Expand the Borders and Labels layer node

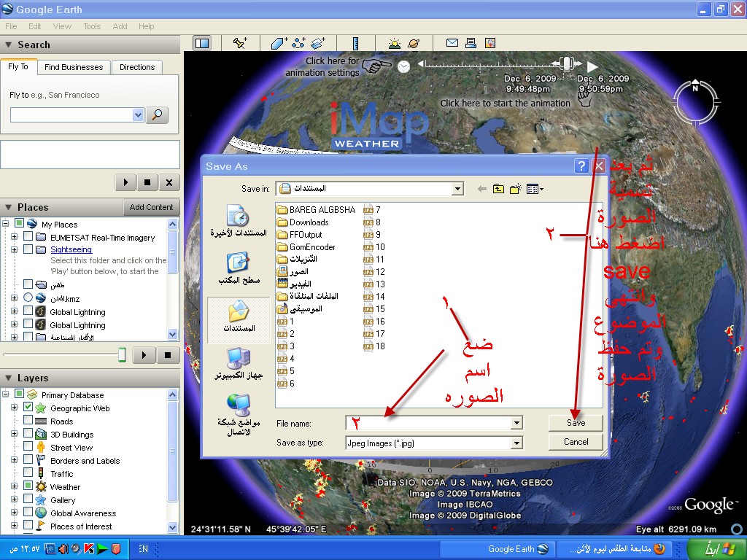15,460
